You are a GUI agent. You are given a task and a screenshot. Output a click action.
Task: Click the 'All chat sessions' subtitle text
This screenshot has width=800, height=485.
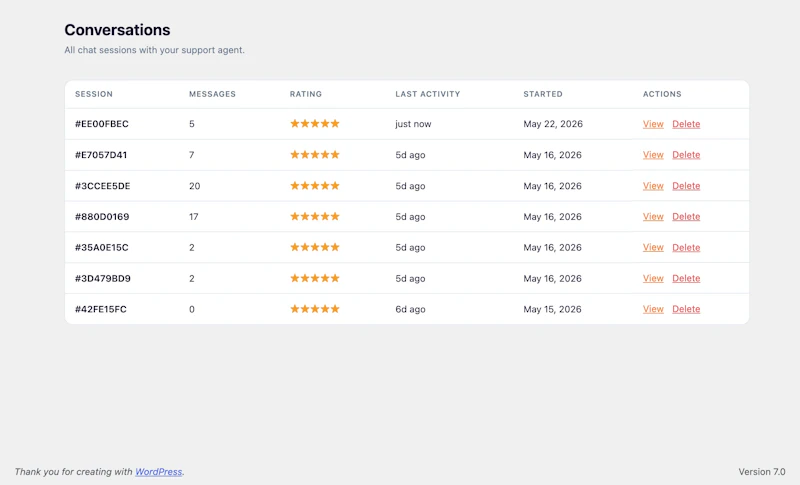click(x=155, y=50)
